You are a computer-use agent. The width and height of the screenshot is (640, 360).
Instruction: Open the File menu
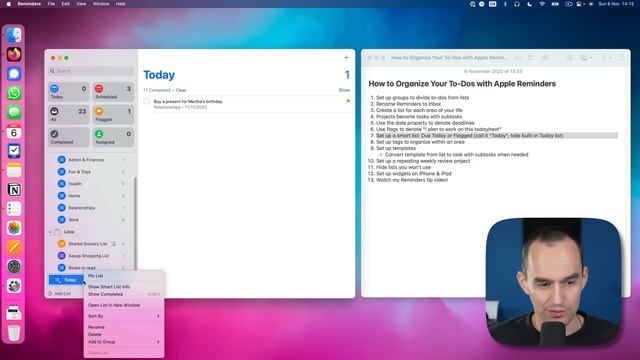coord(51,4)
